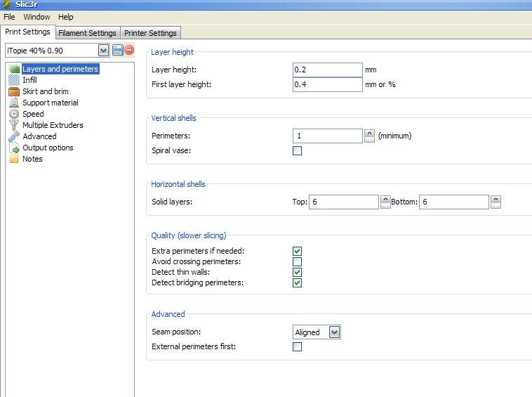This screenshot has height=397, width=532.
Task: Open the Speed settings page
Action: pos(33,114)
